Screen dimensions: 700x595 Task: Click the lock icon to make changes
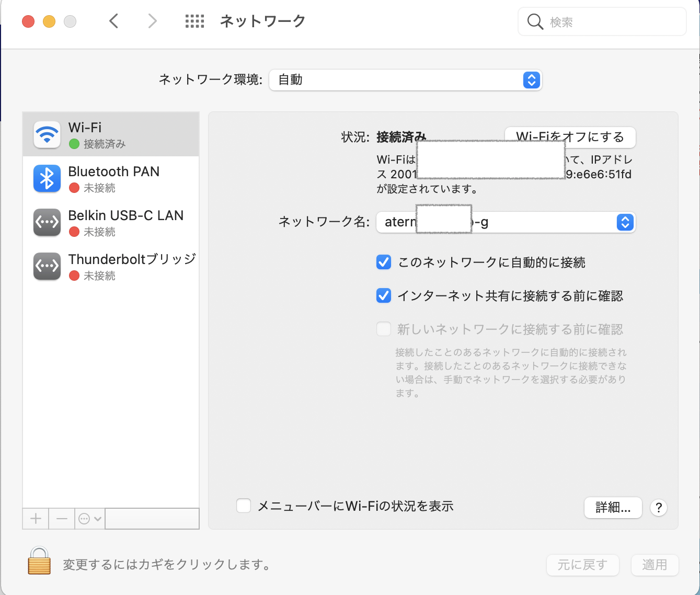(39, 560)
